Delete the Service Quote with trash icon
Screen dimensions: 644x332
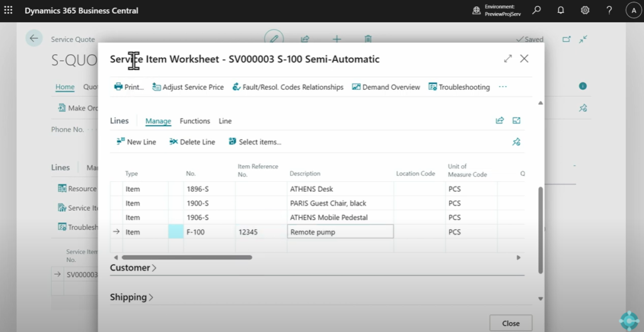368,39
